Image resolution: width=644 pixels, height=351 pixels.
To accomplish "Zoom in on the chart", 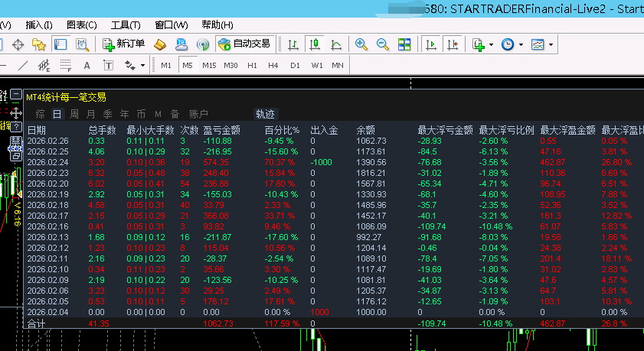I will point(361,44).
